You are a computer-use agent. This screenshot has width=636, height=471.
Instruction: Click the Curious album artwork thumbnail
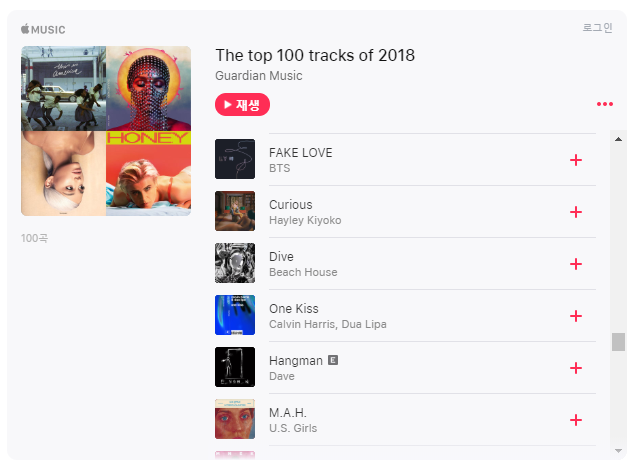[235, 212]
